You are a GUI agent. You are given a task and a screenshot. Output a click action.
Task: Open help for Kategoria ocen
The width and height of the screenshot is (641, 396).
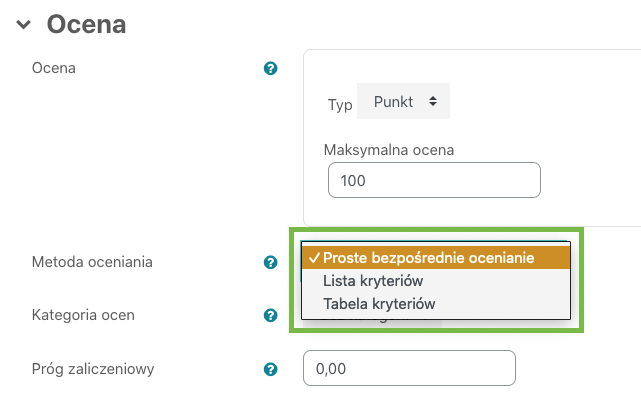270,315
